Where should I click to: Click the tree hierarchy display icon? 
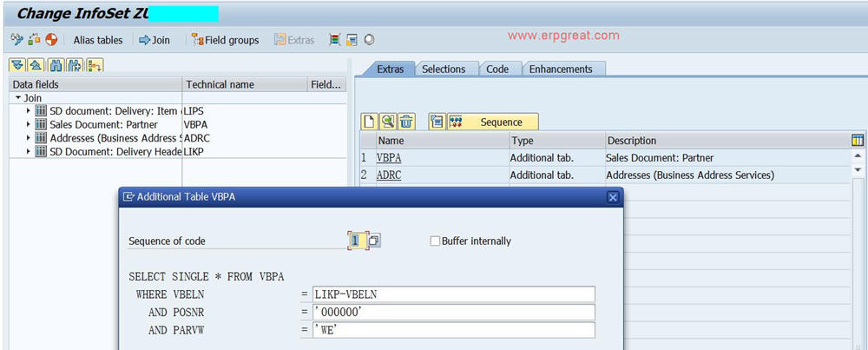point(95,65)
